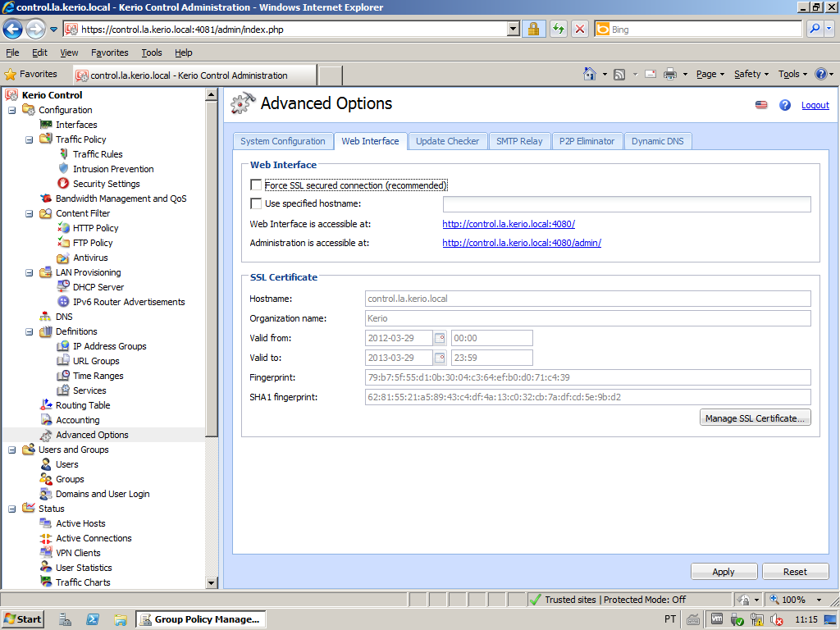Click the Antivirus icon
This screenshot has width=840, height=630.
pos(63,258)
